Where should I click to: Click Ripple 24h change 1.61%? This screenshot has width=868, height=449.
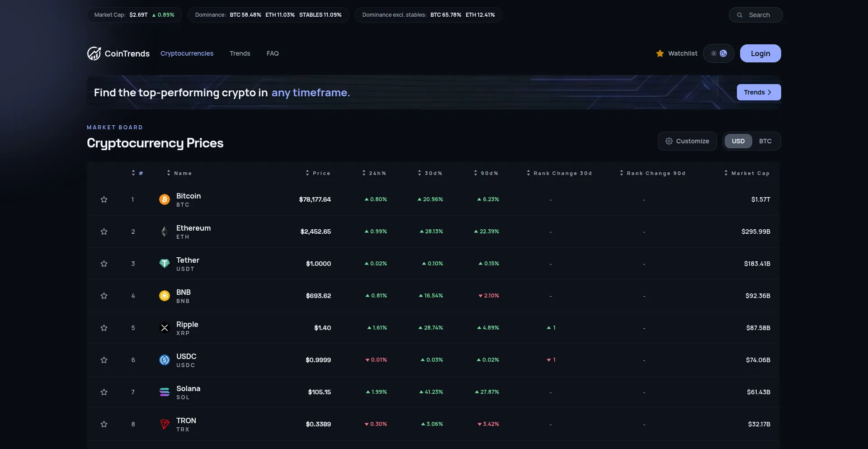pos(377,328)
